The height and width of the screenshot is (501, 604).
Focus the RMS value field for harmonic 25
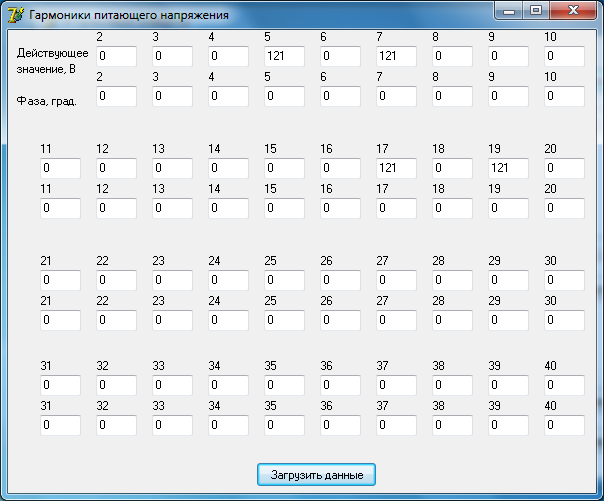pyautogui.click(x=284, y=280)
